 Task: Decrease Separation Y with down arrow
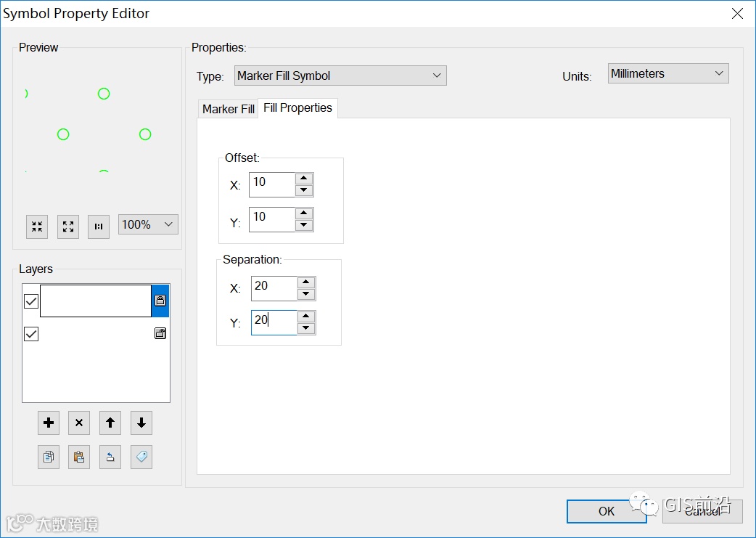306,328
